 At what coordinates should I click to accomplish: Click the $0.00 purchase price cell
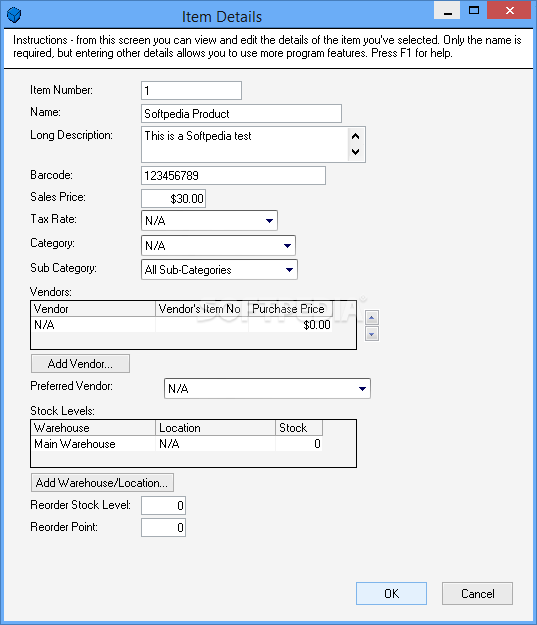[x=290, y=325]
